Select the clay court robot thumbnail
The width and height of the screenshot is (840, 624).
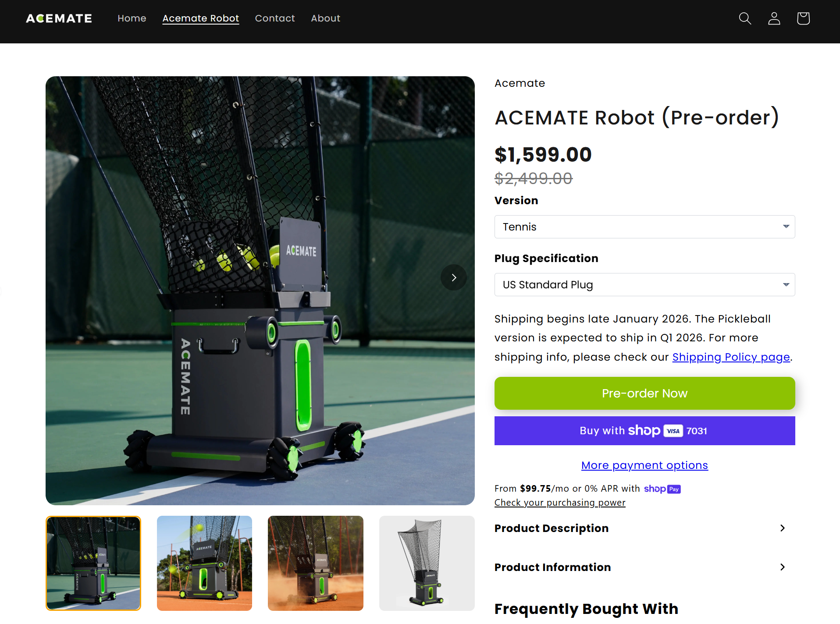[316, 563]
